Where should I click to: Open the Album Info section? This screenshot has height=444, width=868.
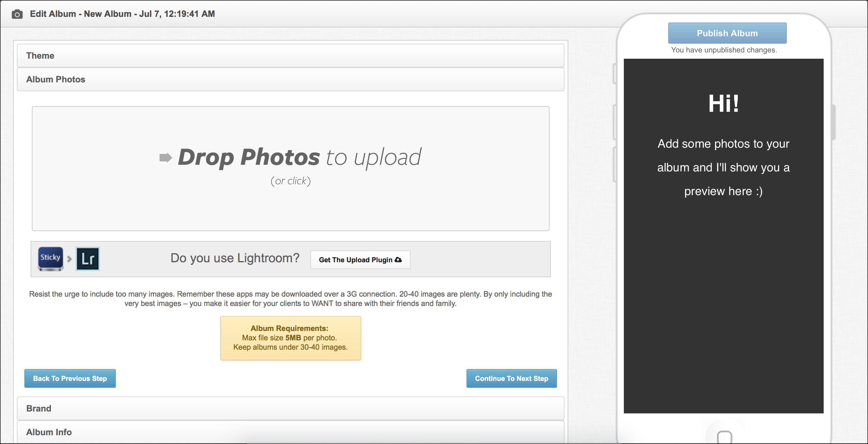[x=290, y=432]
